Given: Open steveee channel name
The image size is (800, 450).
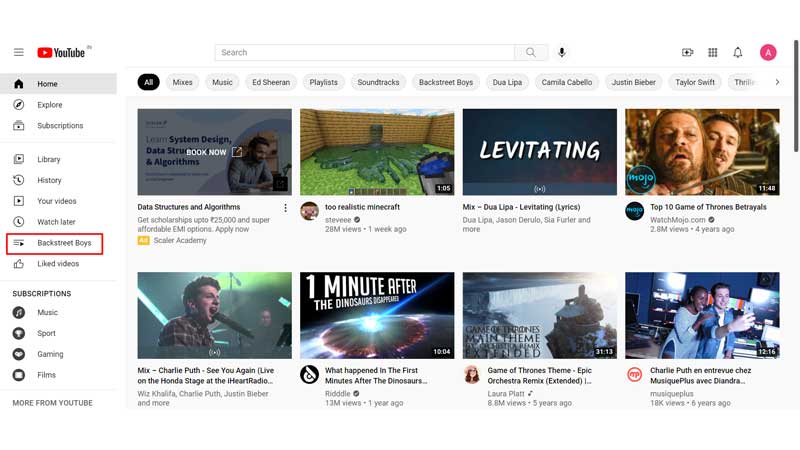Looking at the screenshot, I should pyautogui.click(x=338, y=220).
